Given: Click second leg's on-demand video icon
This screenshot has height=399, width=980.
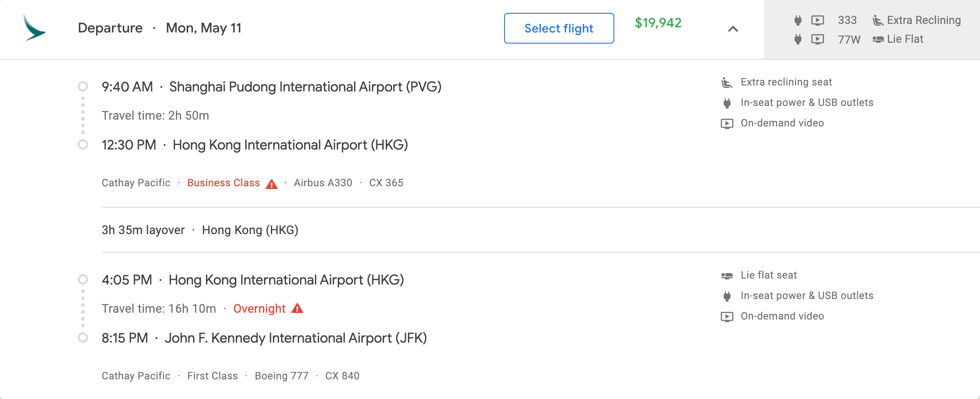Looking at the screenshot, I should coord(727,317).
